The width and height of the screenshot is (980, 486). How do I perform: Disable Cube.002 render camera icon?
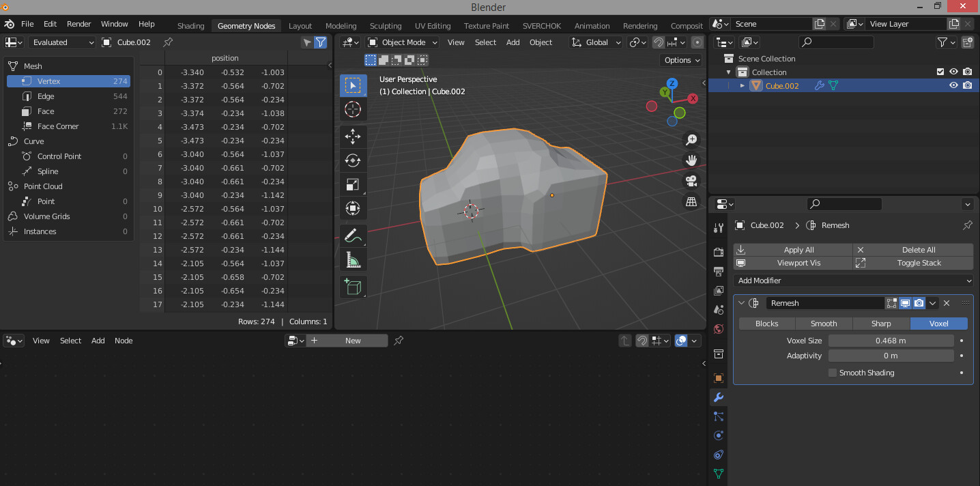pyautogui.click(x=968, y=85)
